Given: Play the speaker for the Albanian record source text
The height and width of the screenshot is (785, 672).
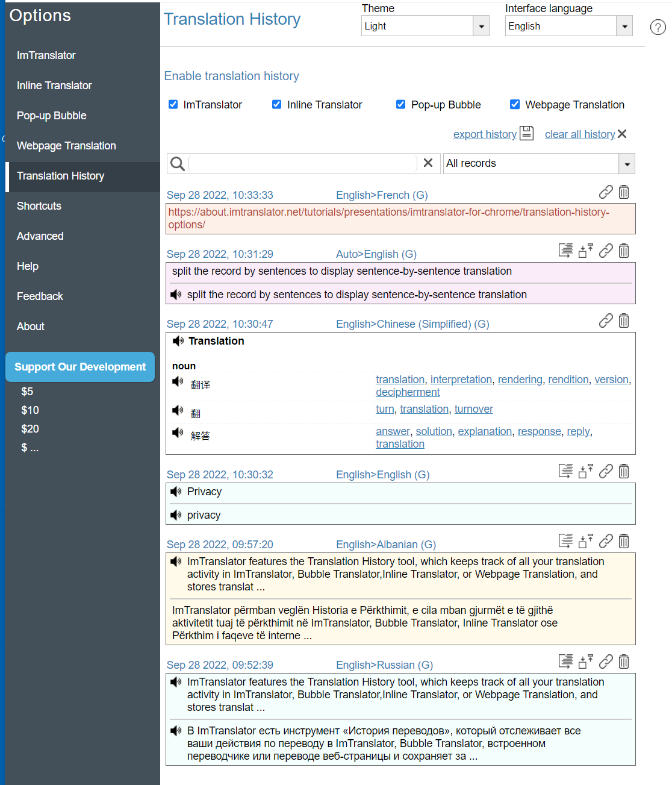Looking at the screenshot, I should tap(176, 561).
